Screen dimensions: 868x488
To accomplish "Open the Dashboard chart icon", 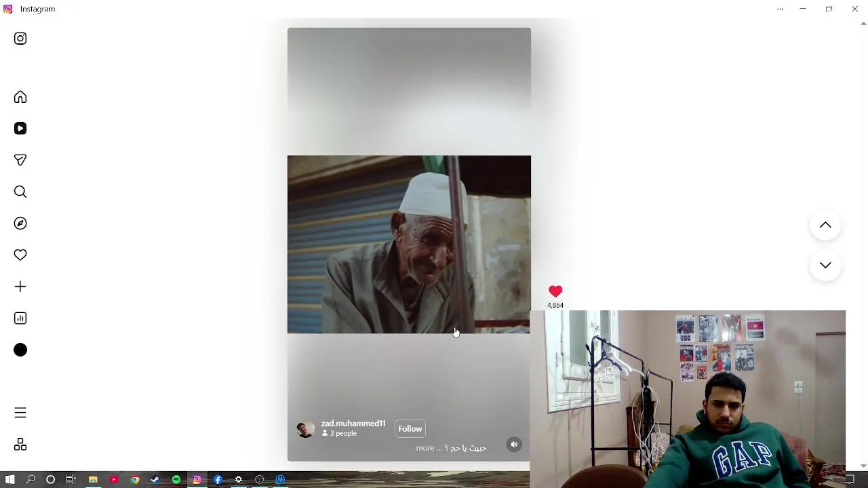I will (20, 318).
